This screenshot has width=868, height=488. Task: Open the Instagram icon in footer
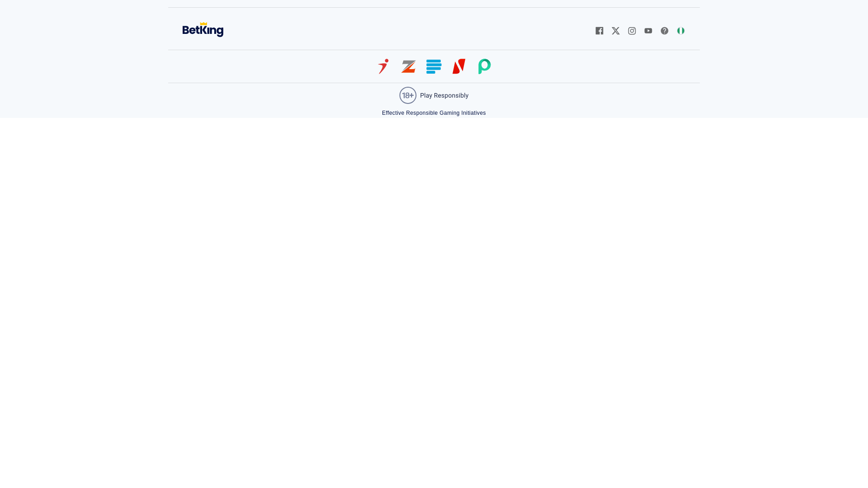(x=632, y=31)
